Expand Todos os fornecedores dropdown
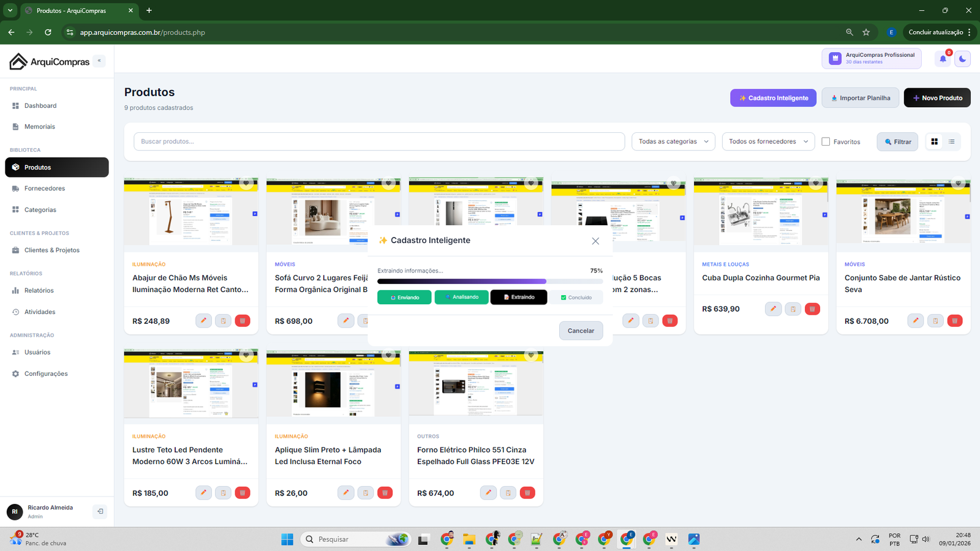This screenshot has height=551, width=980. (768, 141)
